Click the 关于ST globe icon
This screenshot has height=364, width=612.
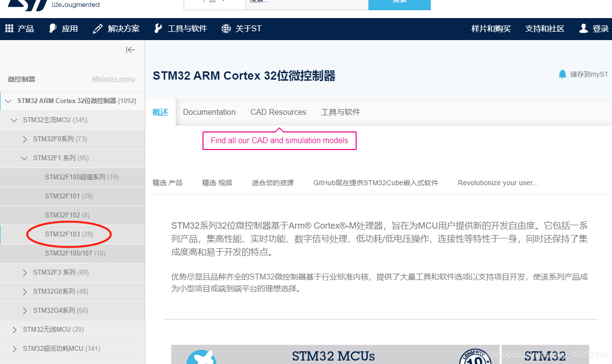tap(226, 29)
